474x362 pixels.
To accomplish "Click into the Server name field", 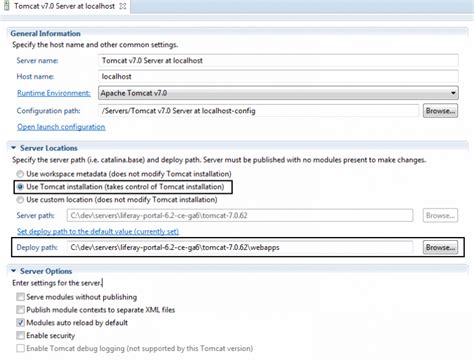I will [278, 60].
